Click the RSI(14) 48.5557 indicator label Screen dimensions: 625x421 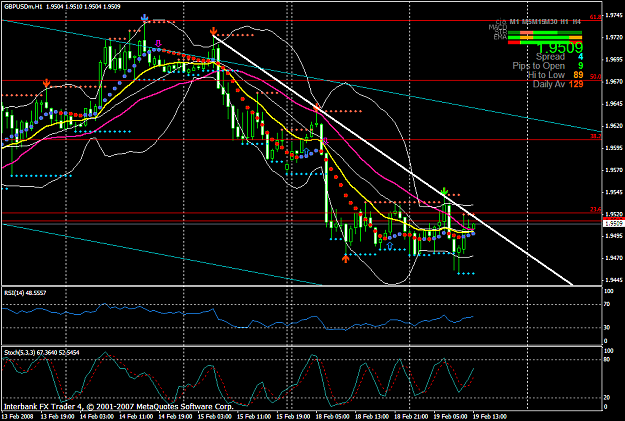[25, 293]
